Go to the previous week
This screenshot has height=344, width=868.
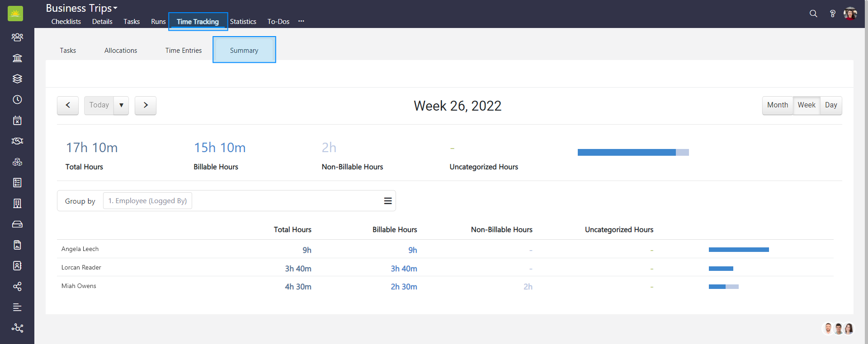coord(68,105)
